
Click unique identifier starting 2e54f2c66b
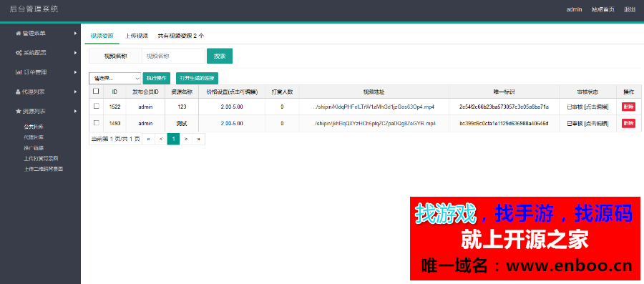pos(504,107)
